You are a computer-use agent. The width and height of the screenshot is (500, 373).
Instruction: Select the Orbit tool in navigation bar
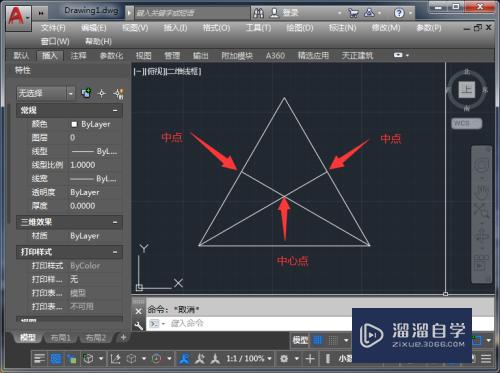click(x=481, y=236)
